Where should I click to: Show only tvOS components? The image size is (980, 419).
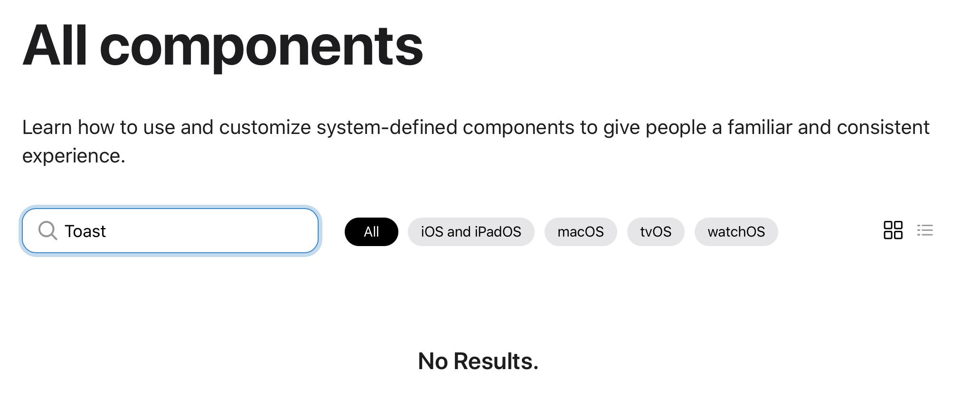tap(655, 232)
